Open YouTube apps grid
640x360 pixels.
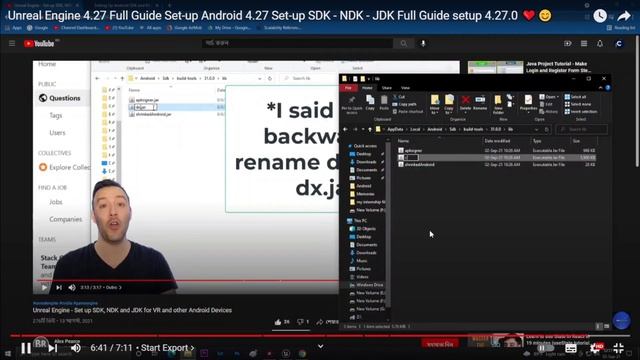(584, 43)
